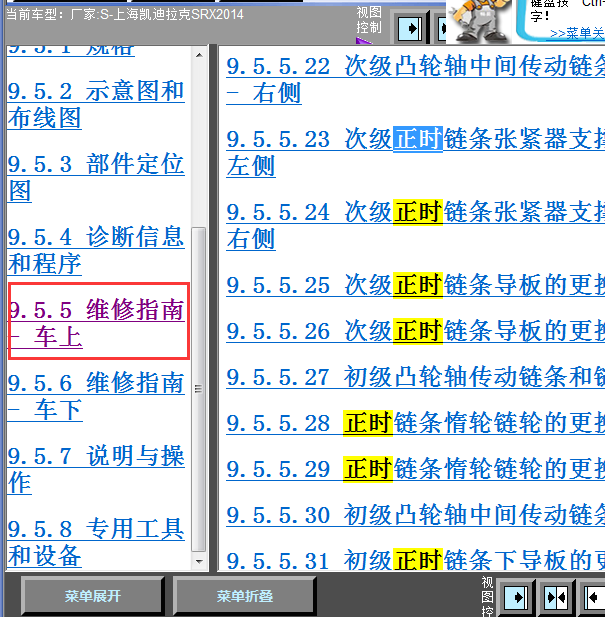Open 9.5.5.29 正时链条惰轮链轮的更换
The image size is (605, 617).
click(415, 469)
